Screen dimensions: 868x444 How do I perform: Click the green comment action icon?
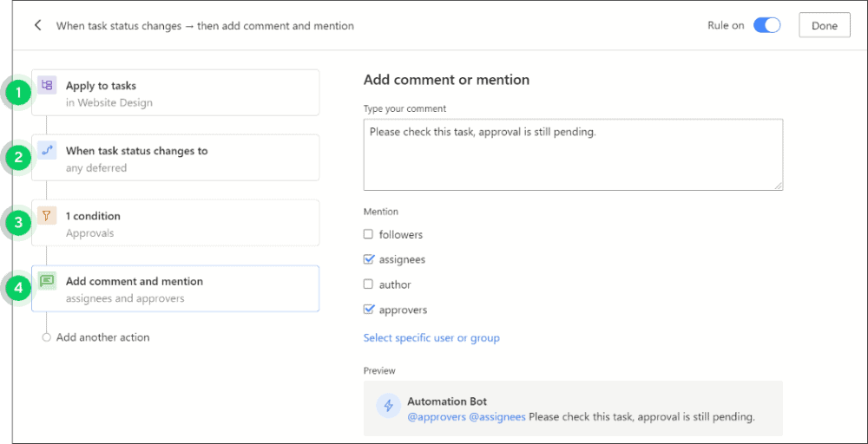pos(47,281)
